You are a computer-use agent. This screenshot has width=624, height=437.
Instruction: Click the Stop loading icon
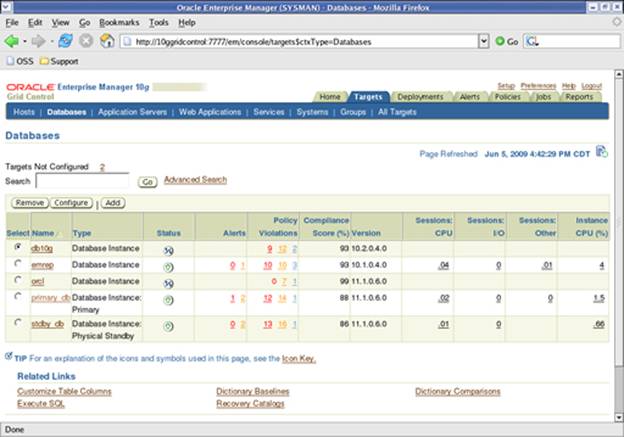coord(86,41)
